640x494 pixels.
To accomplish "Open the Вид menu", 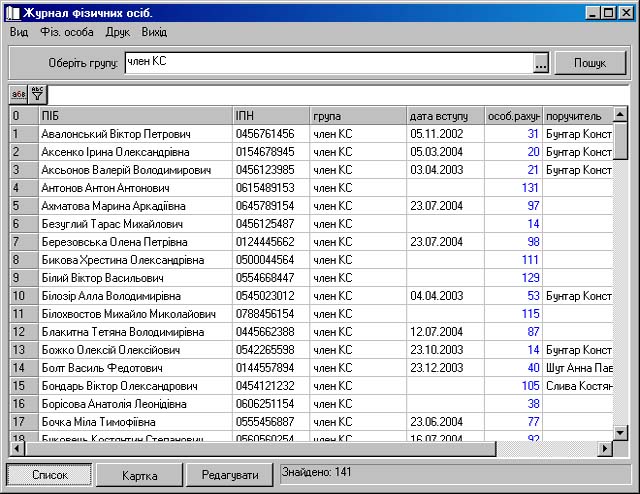I will click(19, 32).
